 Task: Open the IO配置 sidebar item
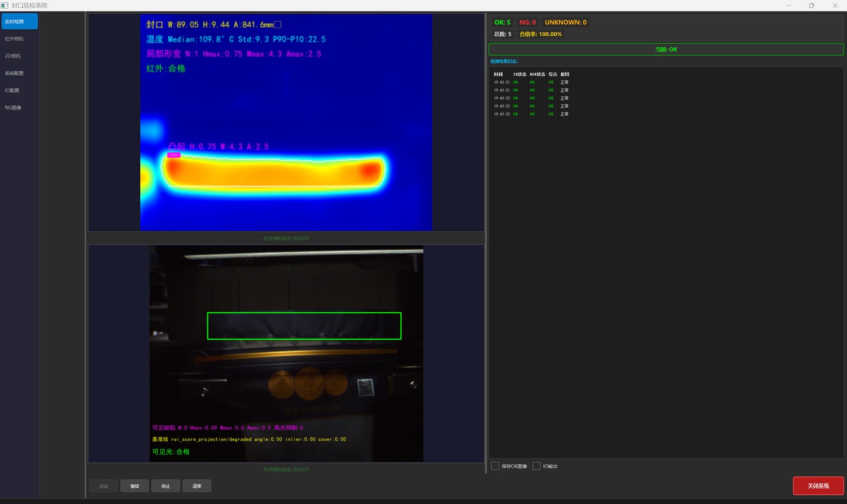coord(20,90)
